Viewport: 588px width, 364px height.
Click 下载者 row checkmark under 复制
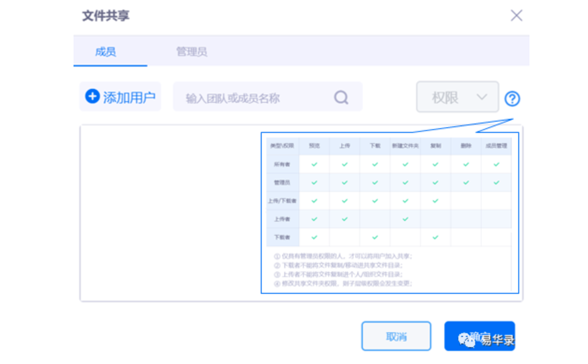point(435,237)
